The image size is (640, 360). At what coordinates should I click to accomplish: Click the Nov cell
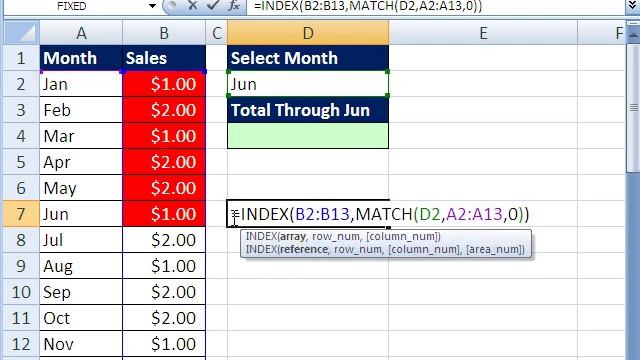point(81,344)
